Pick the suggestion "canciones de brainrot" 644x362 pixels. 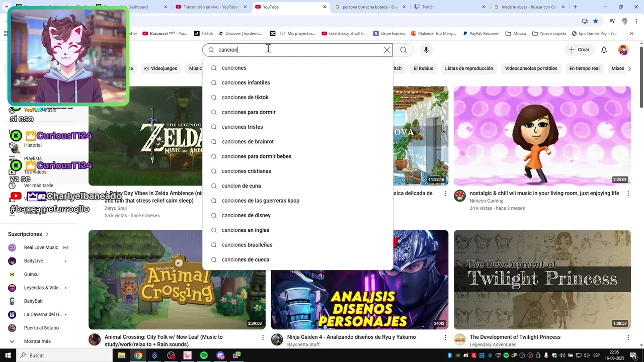pyautogui.click(x=297, y=142)
